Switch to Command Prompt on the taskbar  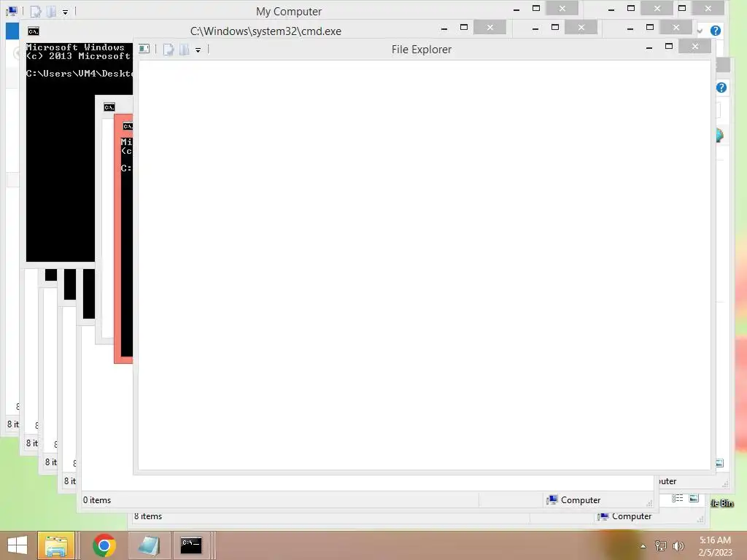coord(191,545)
